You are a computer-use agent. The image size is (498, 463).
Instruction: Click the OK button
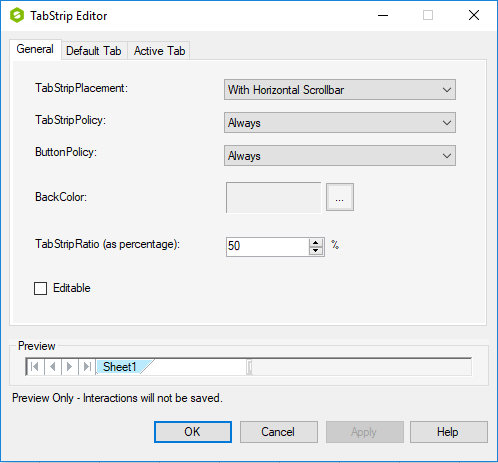click(x=193, y=432)
